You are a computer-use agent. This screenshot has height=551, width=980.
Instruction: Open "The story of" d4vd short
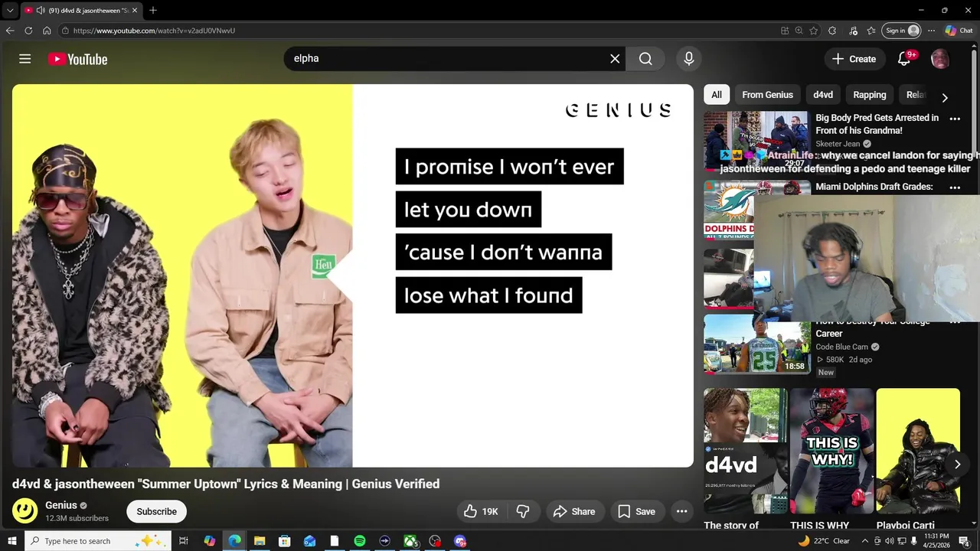tap(746, 451)
